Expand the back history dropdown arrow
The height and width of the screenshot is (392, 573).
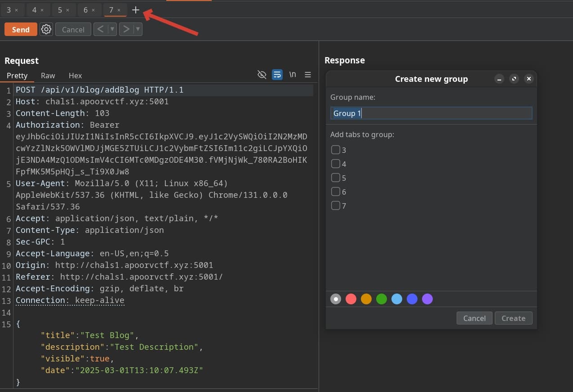112,30
